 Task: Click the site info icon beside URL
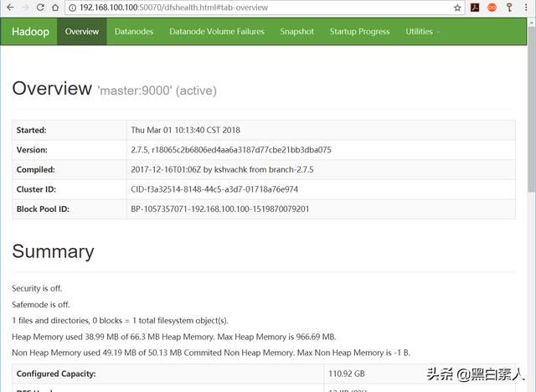point(73,8)
